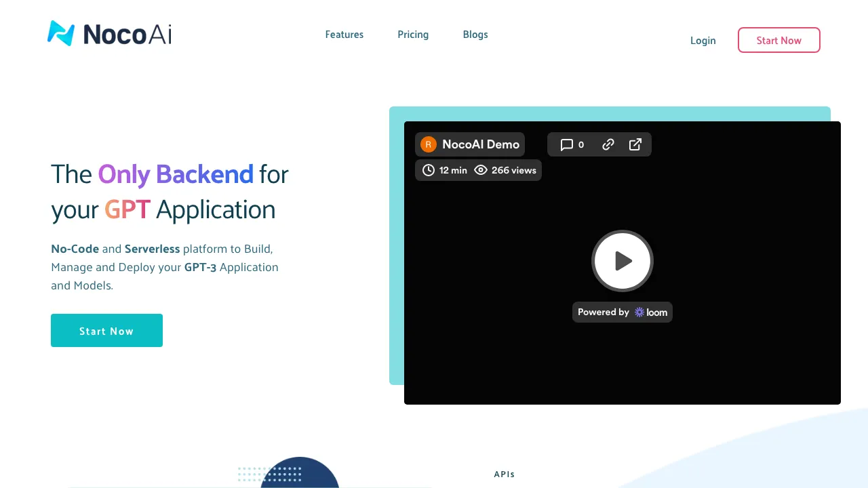Click the Loom logo in the Powered by badge
The image size is (868, 488).
pyautogui.click(x=651, y=312)
